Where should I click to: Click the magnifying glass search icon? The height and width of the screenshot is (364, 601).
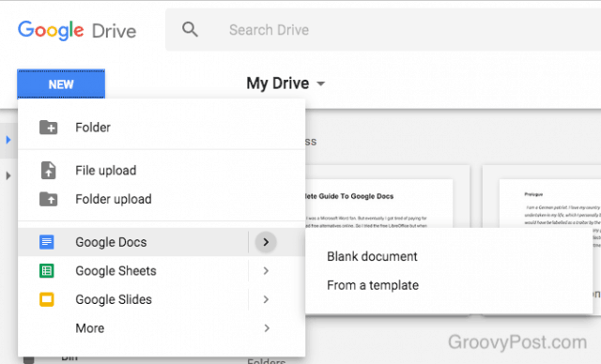point(190,29)
